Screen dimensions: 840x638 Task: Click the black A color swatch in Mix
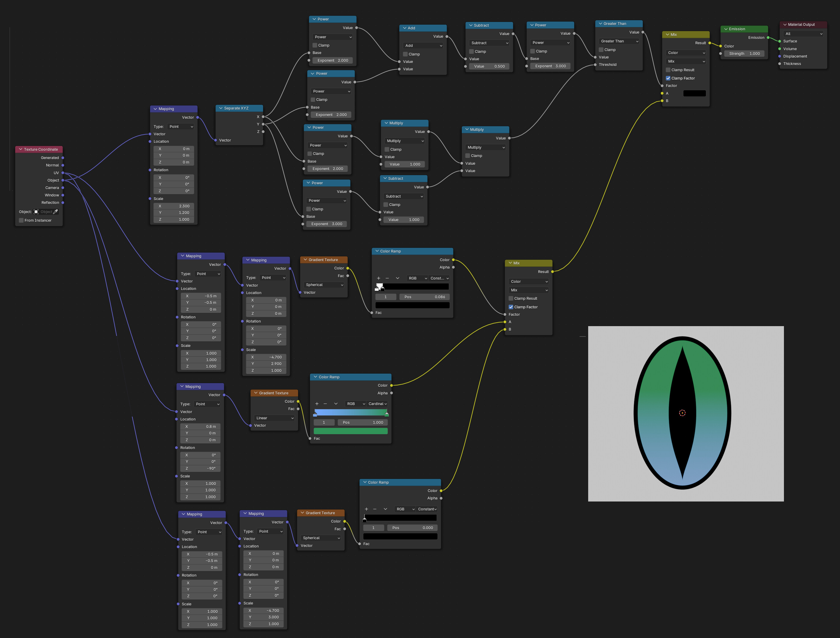695,93
